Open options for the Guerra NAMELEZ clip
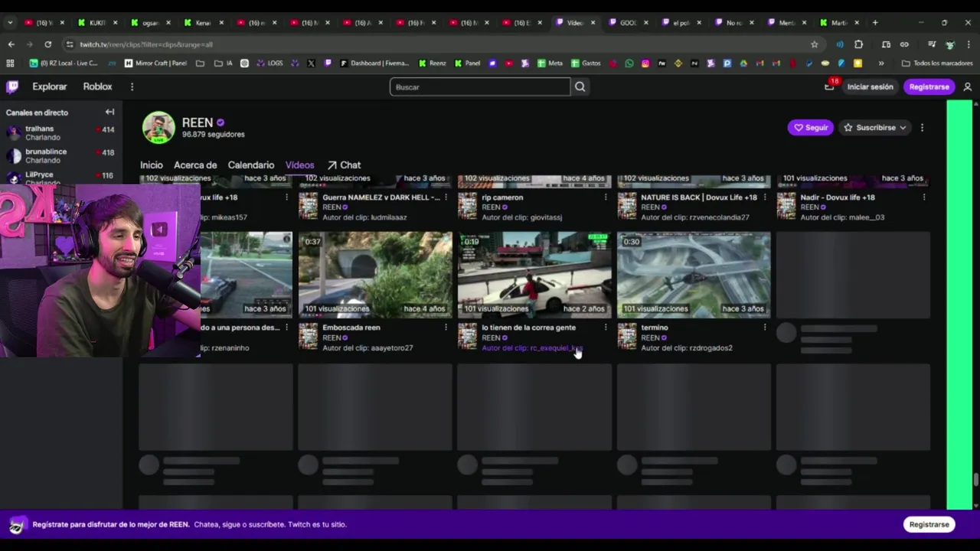Screen dimensions: 980x551 coord(446,197)
